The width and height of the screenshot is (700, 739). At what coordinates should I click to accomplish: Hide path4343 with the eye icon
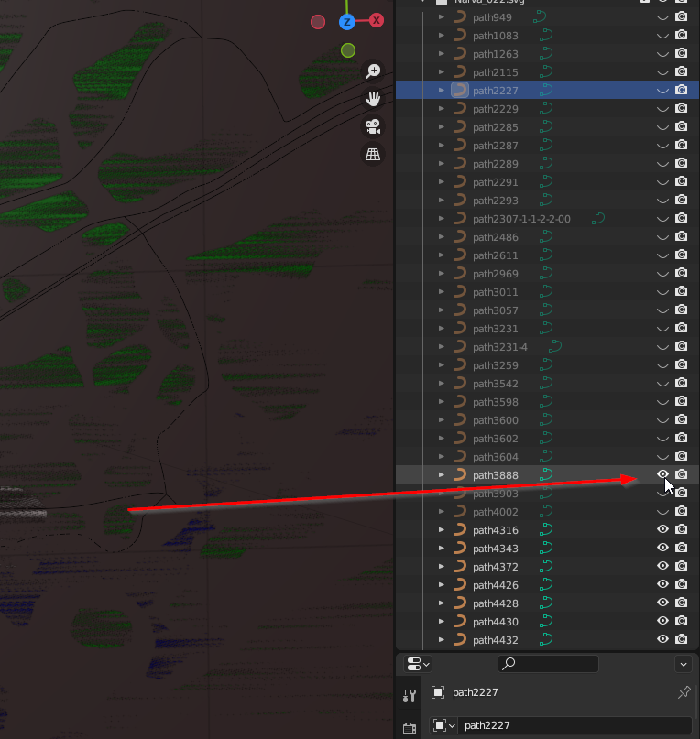[x=662, y=548]
